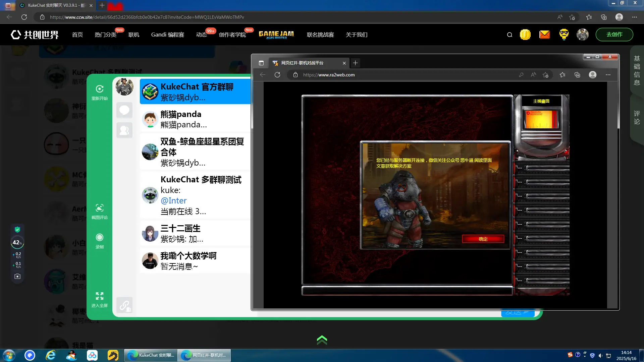Refresh the ra2web inner browser page
Screen dimensions: 644x362
(x=277, y=75)
